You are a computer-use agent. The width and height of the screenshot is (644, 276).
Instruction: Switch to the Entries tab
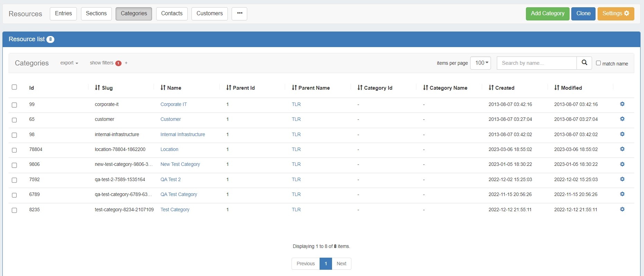[x=63, y=14]
